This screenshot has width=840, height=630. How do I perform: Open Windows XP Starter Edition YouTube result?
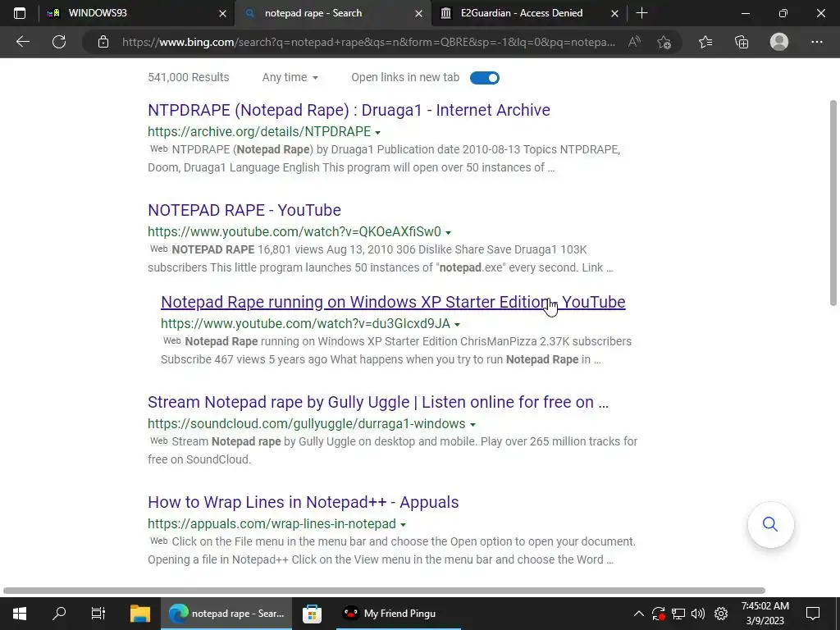[x=393, y=302]
